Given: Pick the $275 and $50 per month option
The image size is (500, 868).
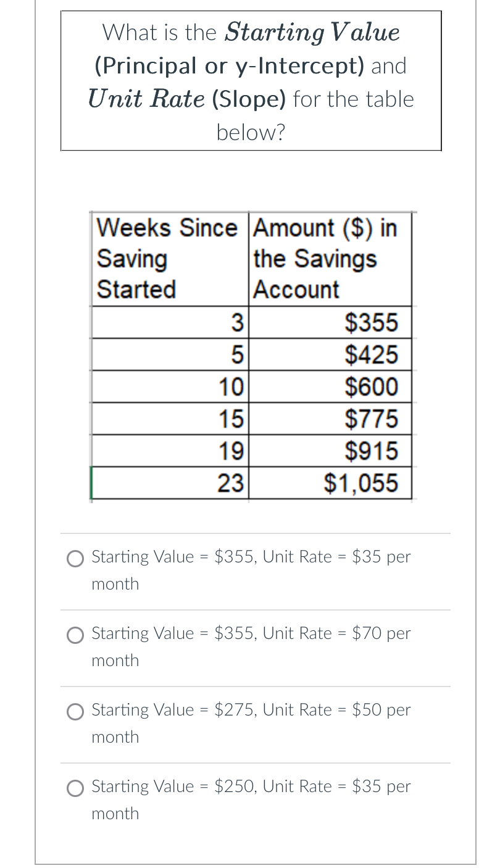Looking at the screenshot, I should 75,711.
